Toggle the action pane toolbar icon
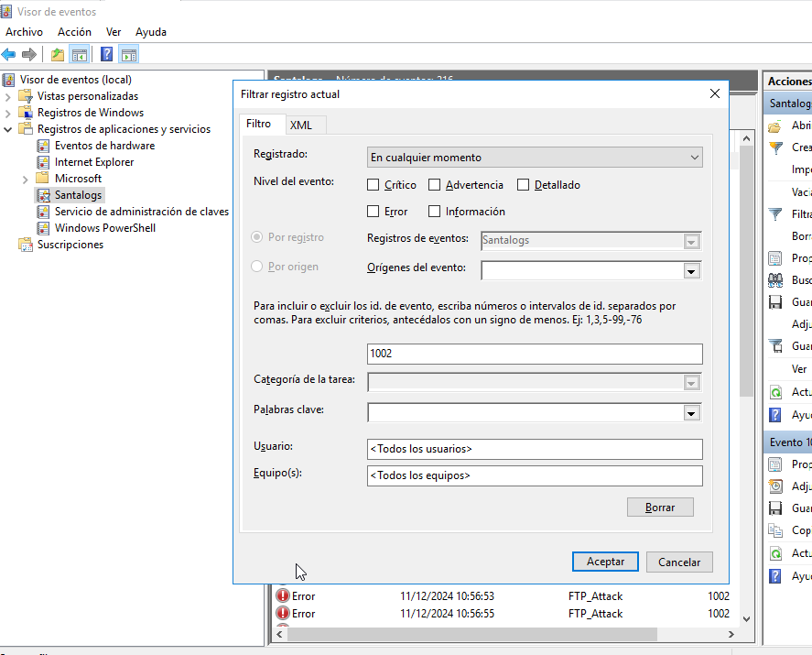This screenshot has height=655, width=812. pos(129,54)
